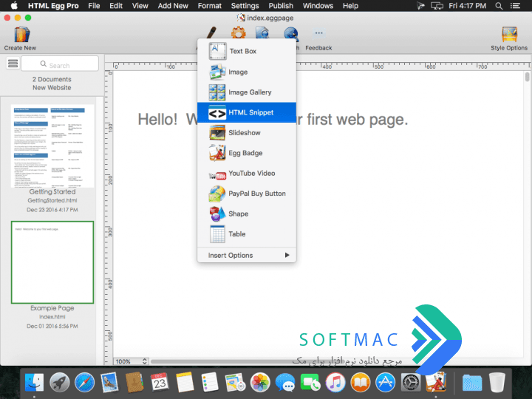Image resolution: width=532 pixels, height=399 pixels.
Task: Open Safari from the Dock
Action: coord(84,383)
